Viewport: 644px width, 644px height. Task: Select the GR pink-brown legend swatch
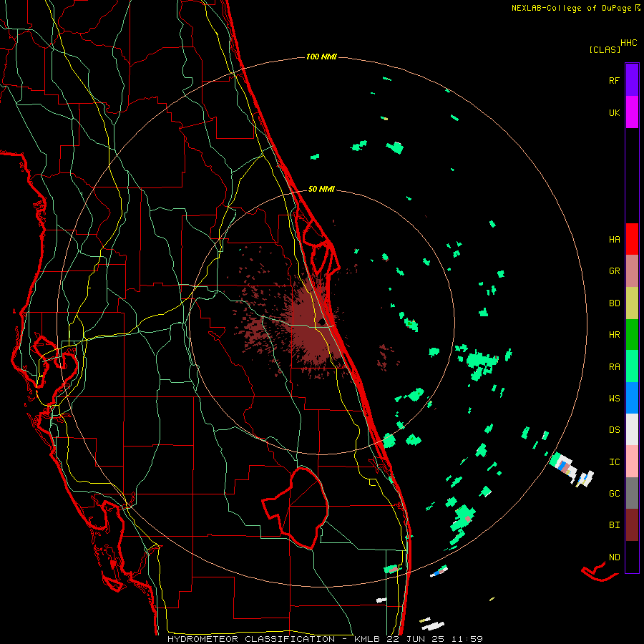click(632, 270)
